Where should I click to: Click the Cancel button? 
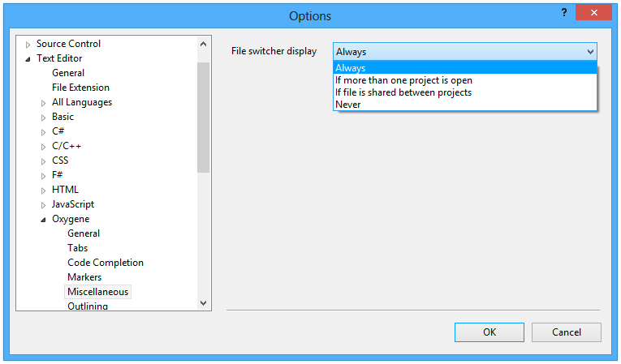pos(566,332)
